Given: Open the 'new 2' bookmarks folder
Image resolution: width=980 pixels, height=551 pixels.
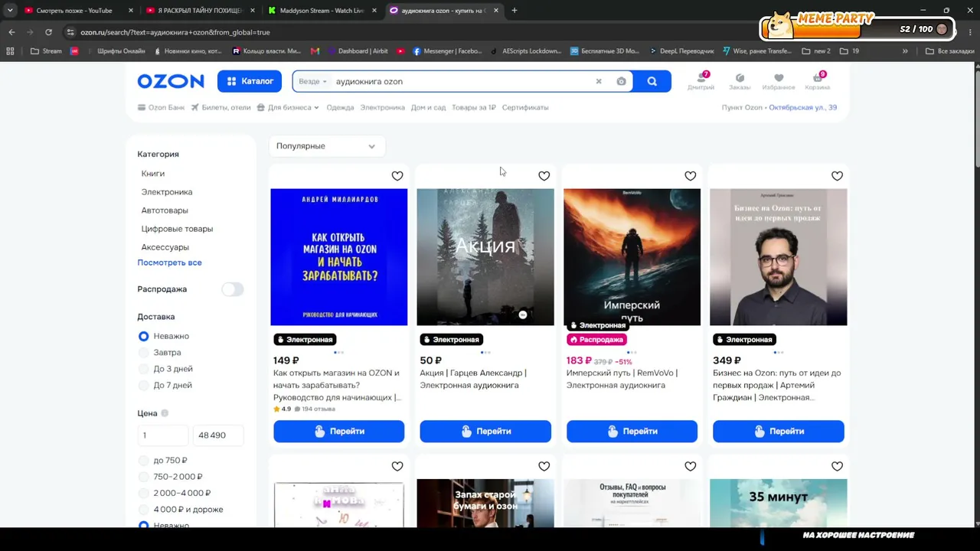Looking at the screenshot, I should click(x=816, y=51).
